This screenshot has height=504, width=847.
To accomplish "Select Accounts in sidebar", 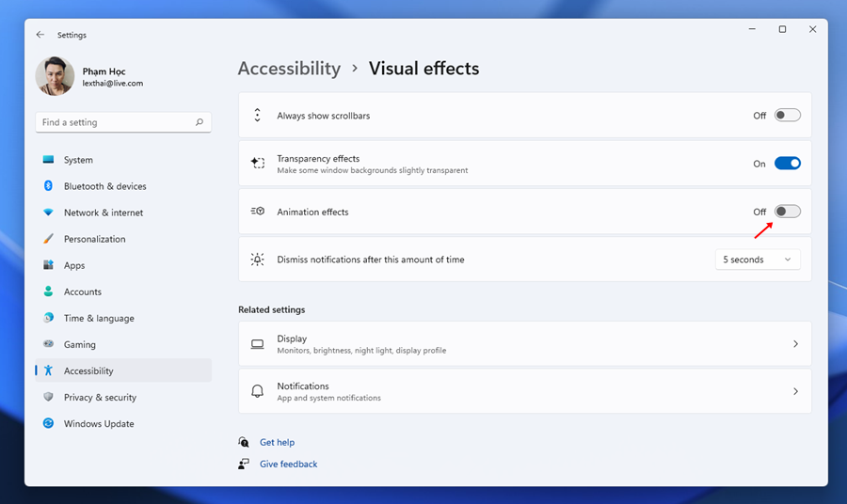I will tap(123, 291).
